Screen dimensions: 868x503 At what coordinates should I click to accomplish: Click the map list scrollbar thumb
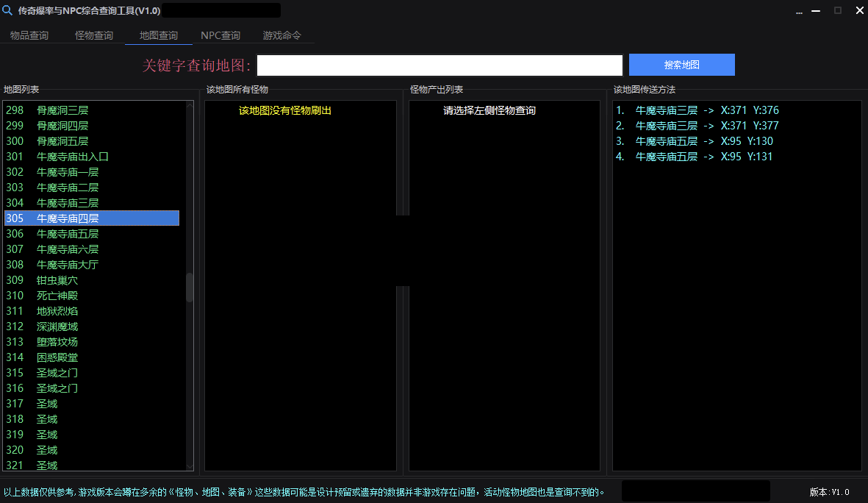[190, 288]
